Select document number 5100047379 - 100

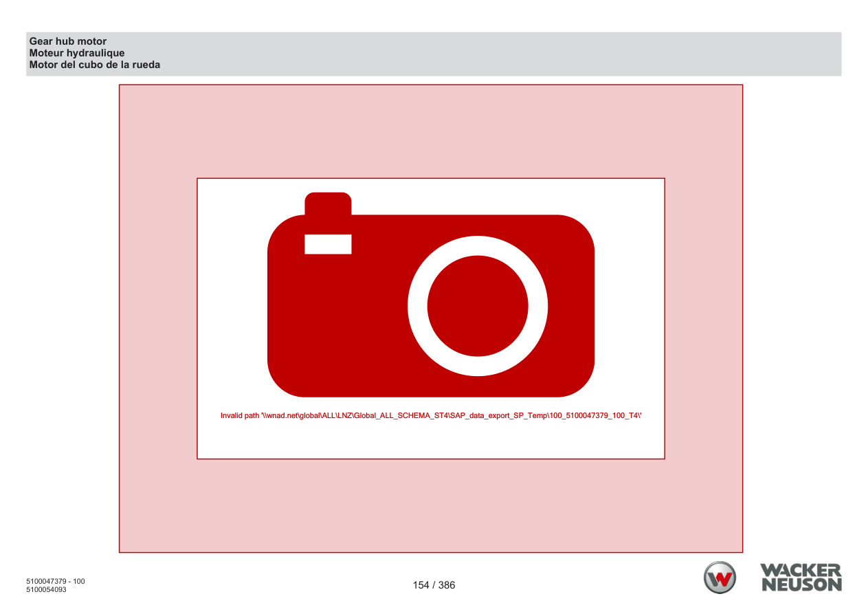[x=56, y=581]
